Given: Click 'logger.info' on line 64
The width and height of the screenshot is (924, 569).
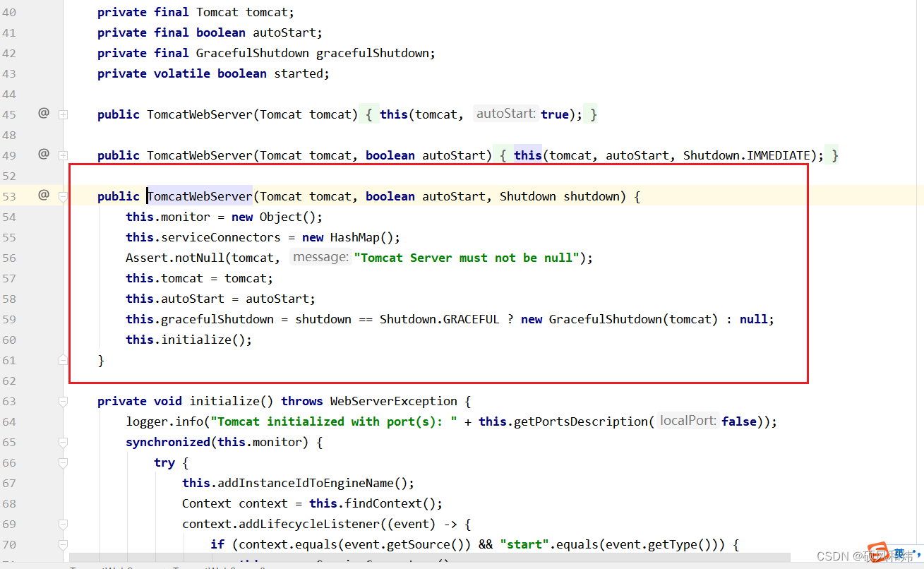Looking at the screenshot, I should [164, 421].
